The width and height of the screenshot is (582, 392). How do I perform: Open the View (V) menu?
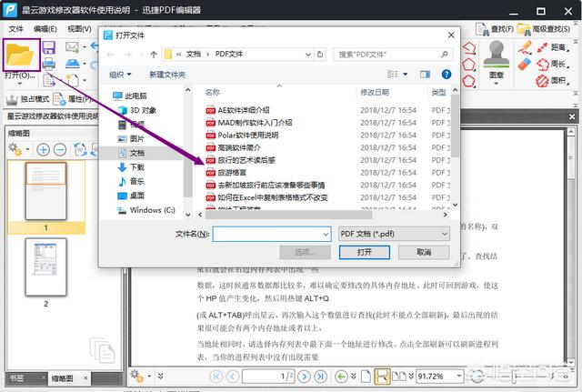79,29
